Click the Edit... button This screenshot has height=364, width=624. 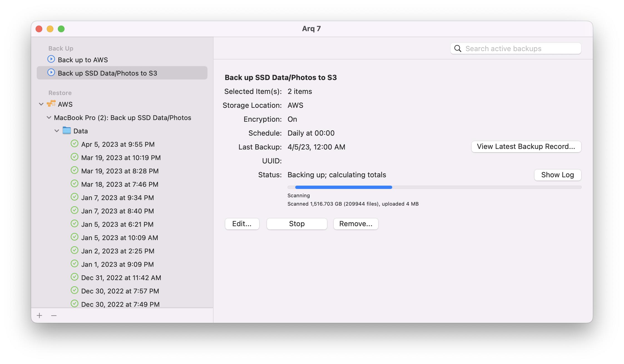[x=242, y=224]
